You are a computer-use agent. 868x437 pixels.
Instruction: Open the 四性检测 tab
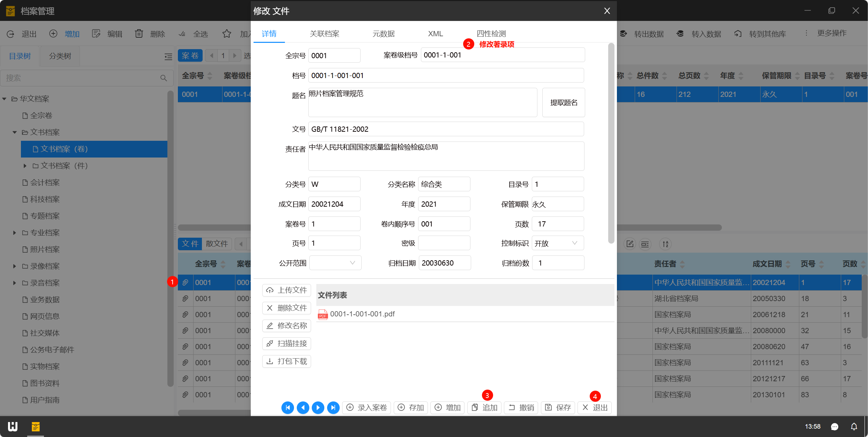pyautogui.click(x=491, y=34)
